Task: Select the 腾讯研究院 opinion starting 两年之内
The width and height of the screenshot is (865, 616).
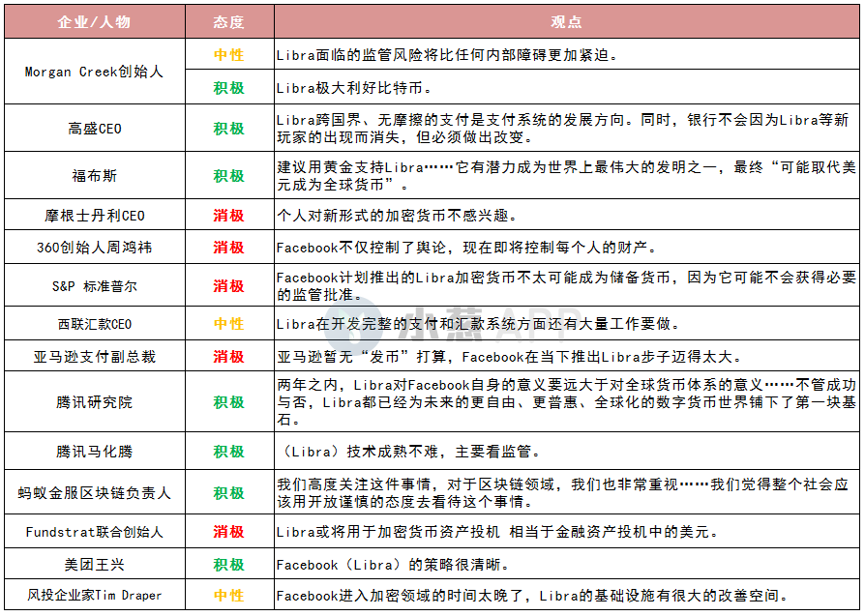Action: (566, 402)
